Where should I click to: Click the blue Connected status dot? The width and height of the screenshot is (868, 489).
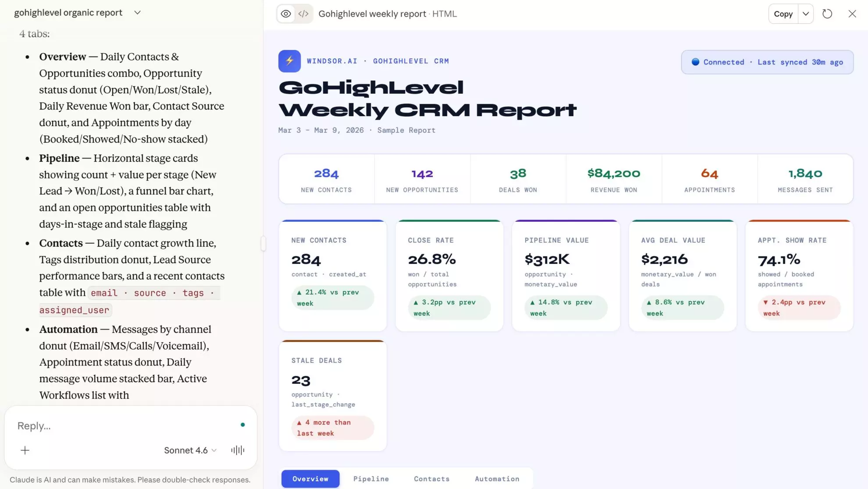click(695, 62)
